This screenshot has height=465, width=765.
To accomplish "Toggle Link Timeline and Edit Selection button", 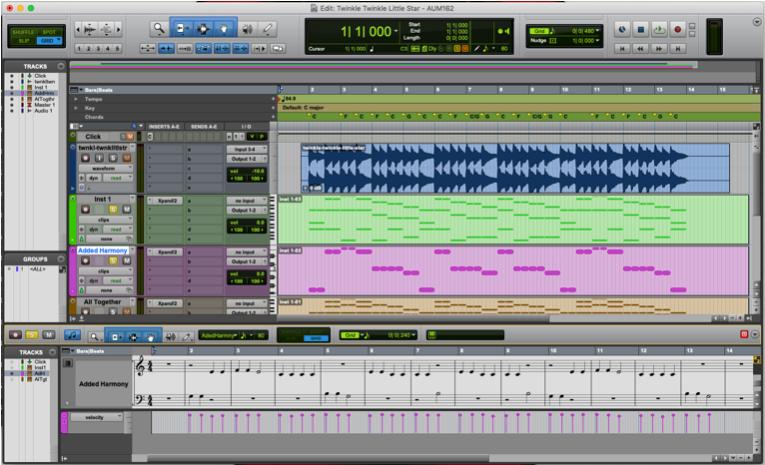I will 222,48.
